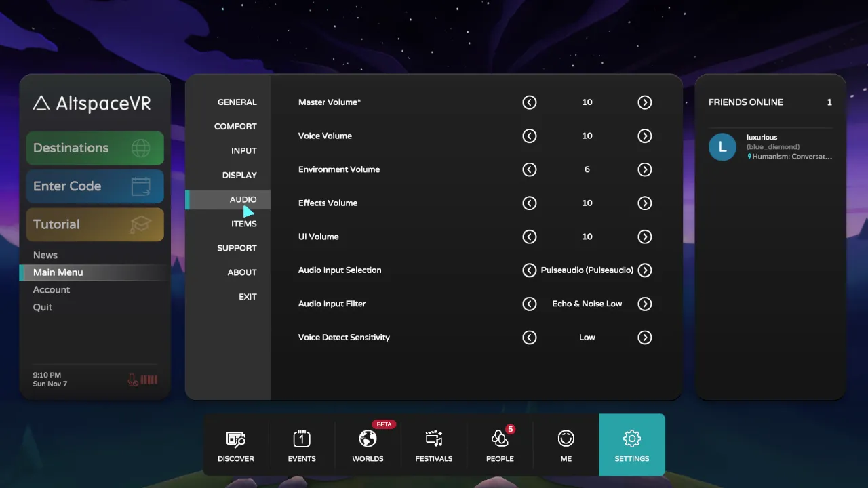Image resolution: width=868 pixels, height=488 pixels.
Task: Click the 9:10 PM clock text
Action: click(47, 375)
